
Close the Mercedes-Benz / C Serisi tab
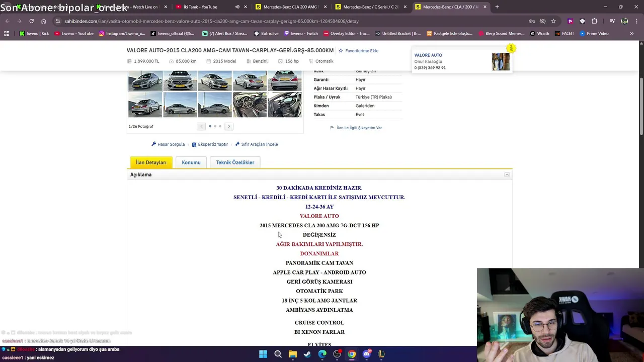(x=405, y=7)
